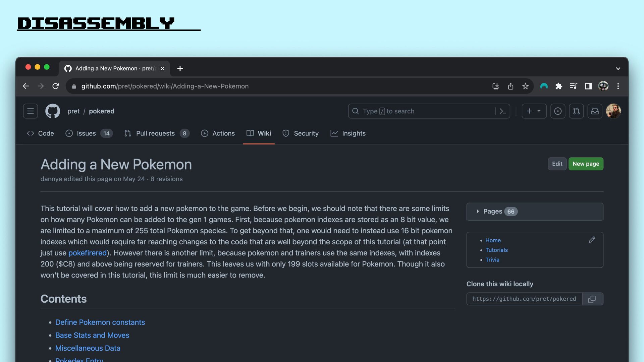Expand the tab search chevron

[618, 69]
